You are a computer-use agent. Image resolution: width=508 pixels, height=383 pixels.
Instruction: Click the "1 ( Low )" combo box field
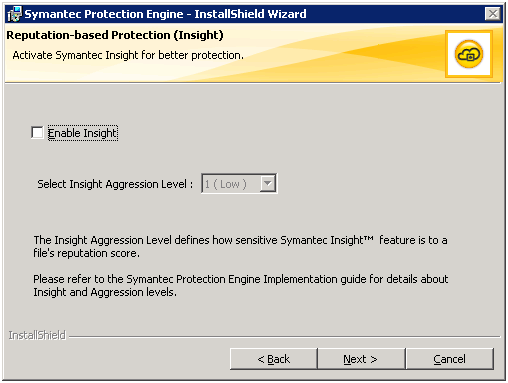tap(239, 183)
